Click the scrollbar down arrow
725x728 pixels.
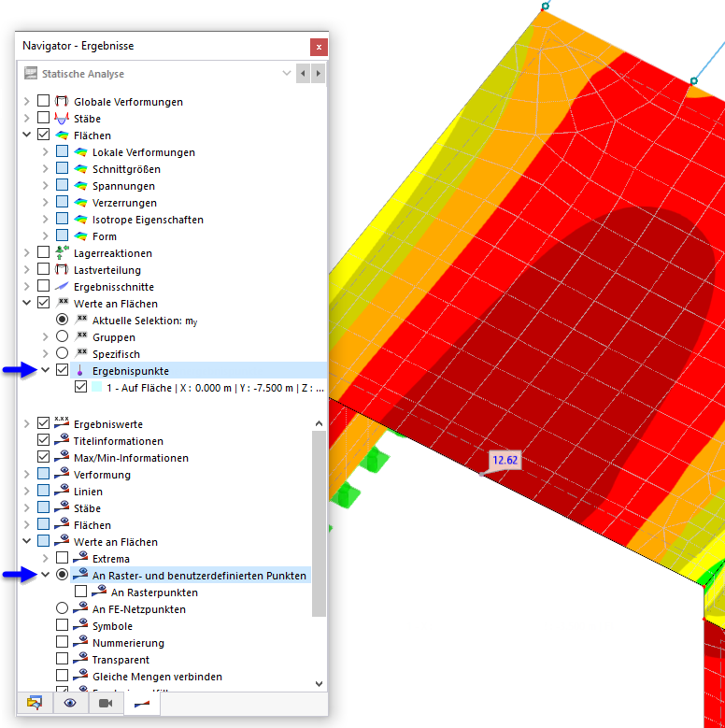click(319, 684)
